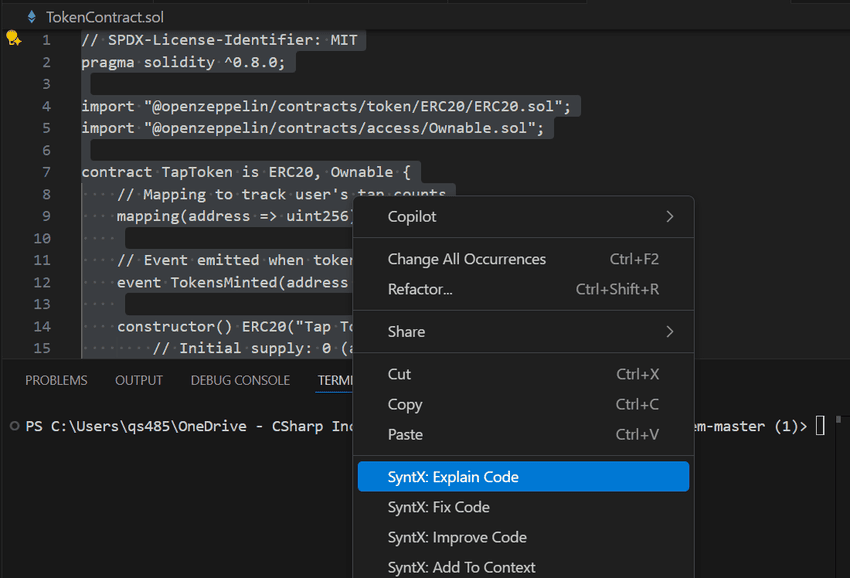This screenshot has width=850, height=578.
Task: Expand the Copilot submenu arrow
Action: [669, 216]
